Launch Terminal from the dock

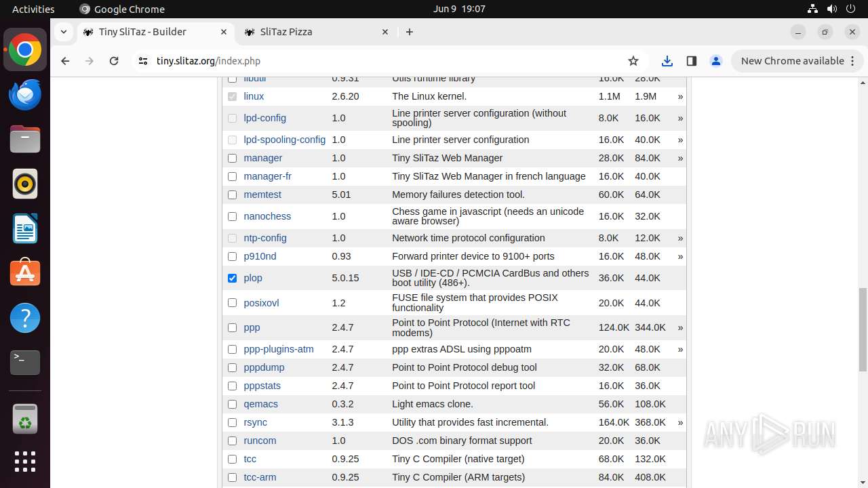(x=25, y=363)
